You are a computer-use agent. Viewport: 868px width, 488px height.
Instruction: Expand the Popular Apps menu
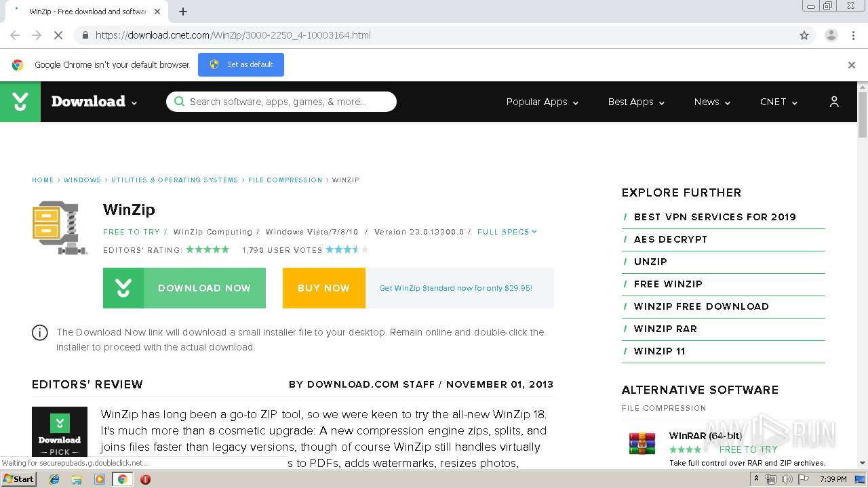(x=542, y=102)
